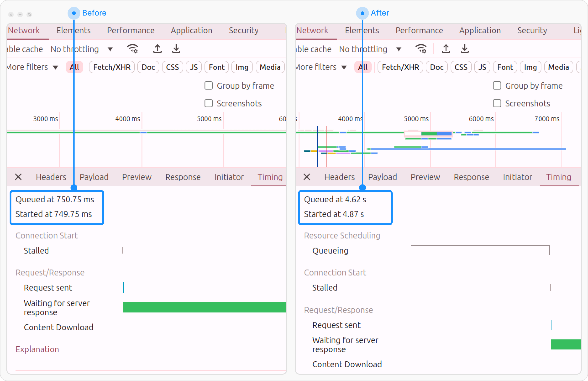Screen dimensions: 588x381
Task: Enable Screenshots checkbox in Before panel
Action: (x=209, y=103)
